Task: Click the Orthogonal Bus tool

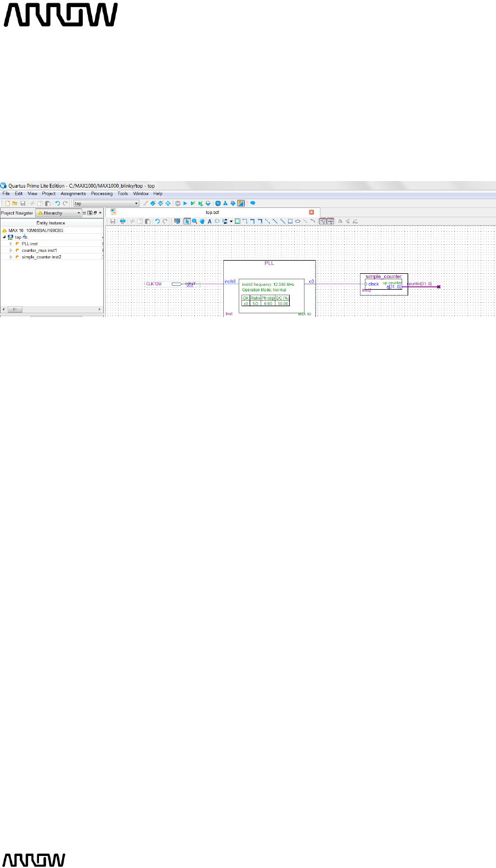Action: click(x=252, y=221)
